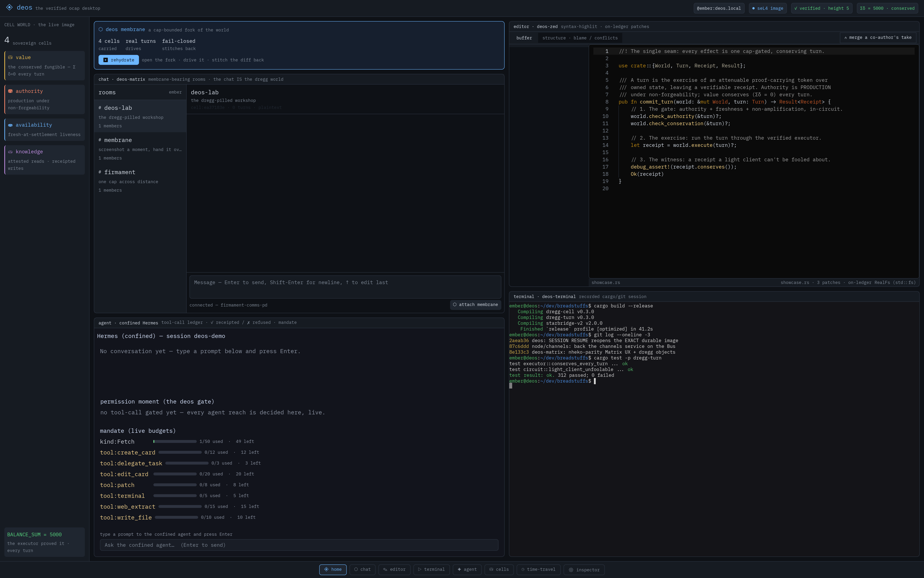This screenshot has width=924, height=578.
Task: Click 'permission moment (the deos gate)' heading
Action: tap(157, 401)
